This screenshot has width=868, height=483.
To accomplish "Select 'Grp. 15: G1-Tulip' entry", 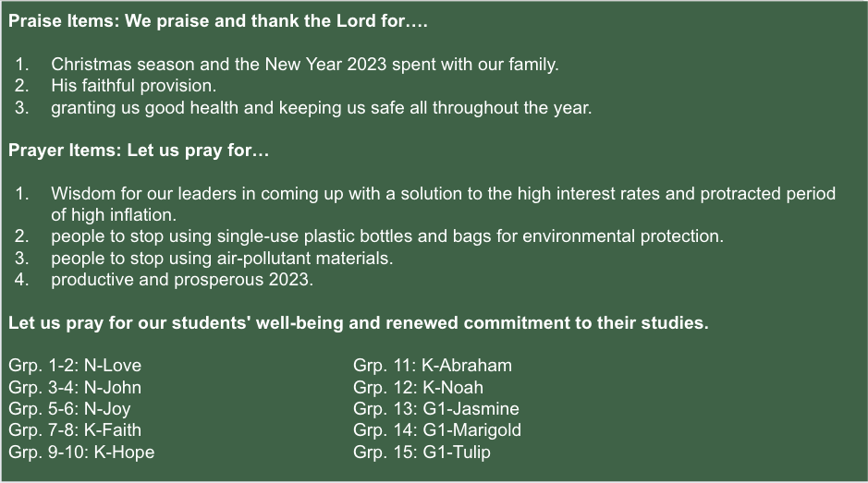I will click(x=422, y=452).
